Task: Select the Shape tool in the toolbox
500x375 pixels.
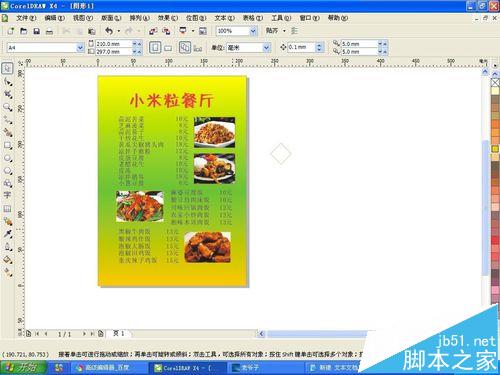Action: tap(8, 82)
